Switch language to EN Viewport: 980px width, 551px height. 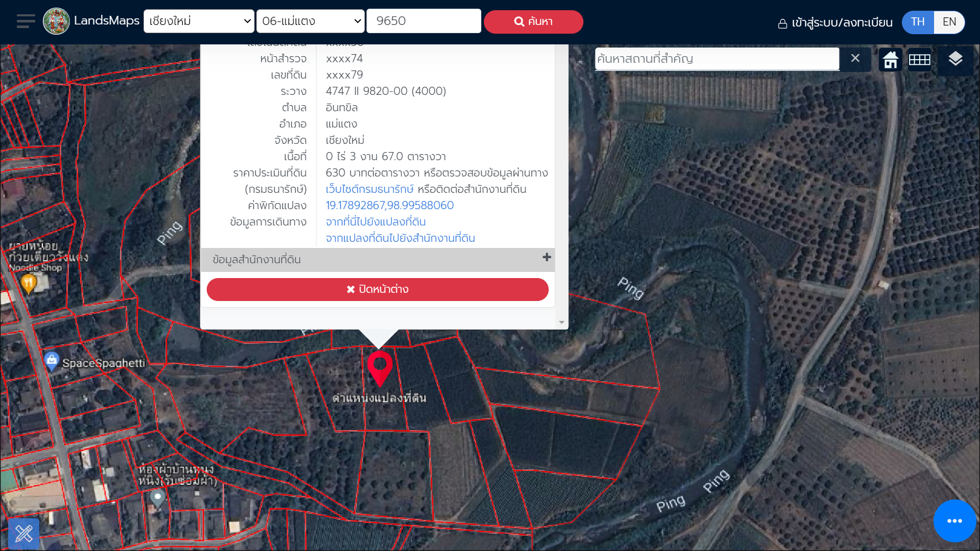[x=949, y=22]
